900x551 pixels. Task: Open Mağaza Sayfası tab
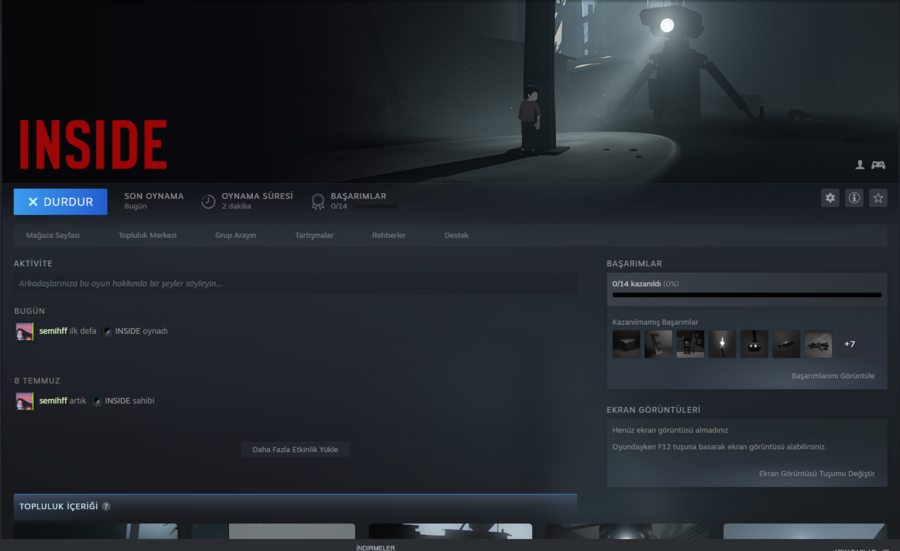[53, 235]
